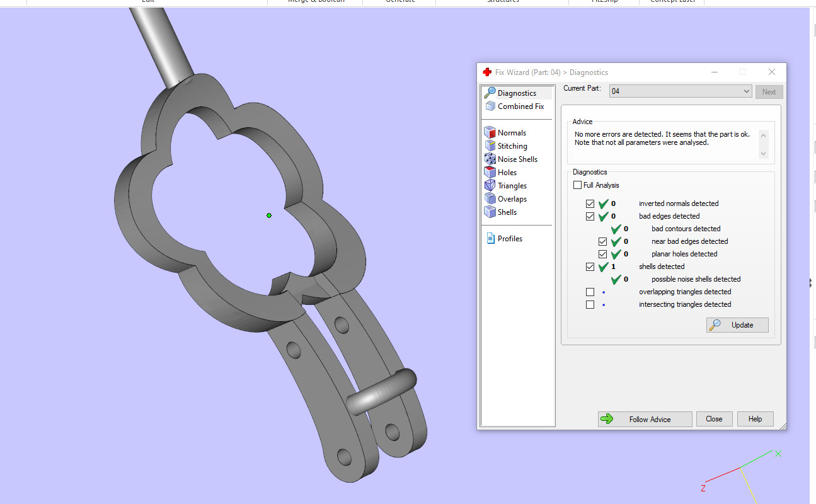Enable overlapping triangles detected checkbox

pos(590,292)
